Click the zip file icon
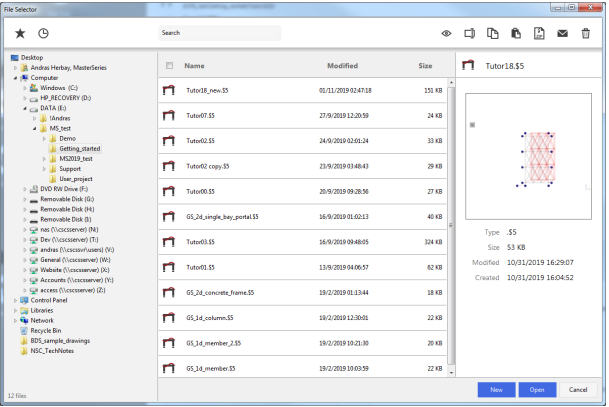This screenshot has width=609, height=407. coord(539,33)
